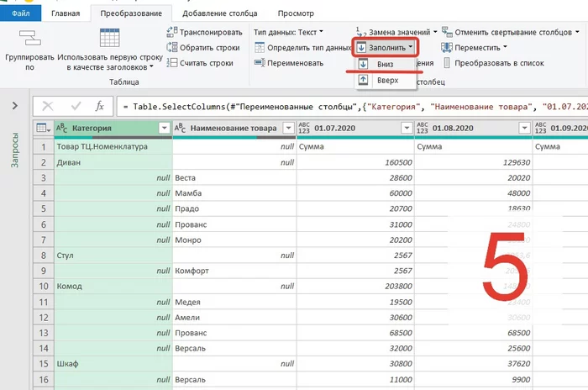This screenshot has width=588, height=390.
Task: Click the Переместить icon
Action: [x=447, y=47]
